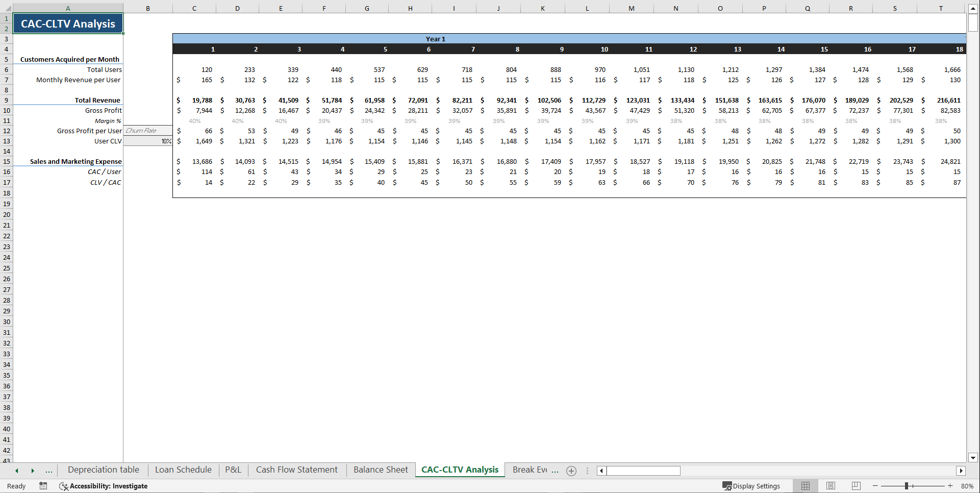Open the Balance Sheet tab
The width and height of the screenshot is (980, 493).
tap(380, 470)
